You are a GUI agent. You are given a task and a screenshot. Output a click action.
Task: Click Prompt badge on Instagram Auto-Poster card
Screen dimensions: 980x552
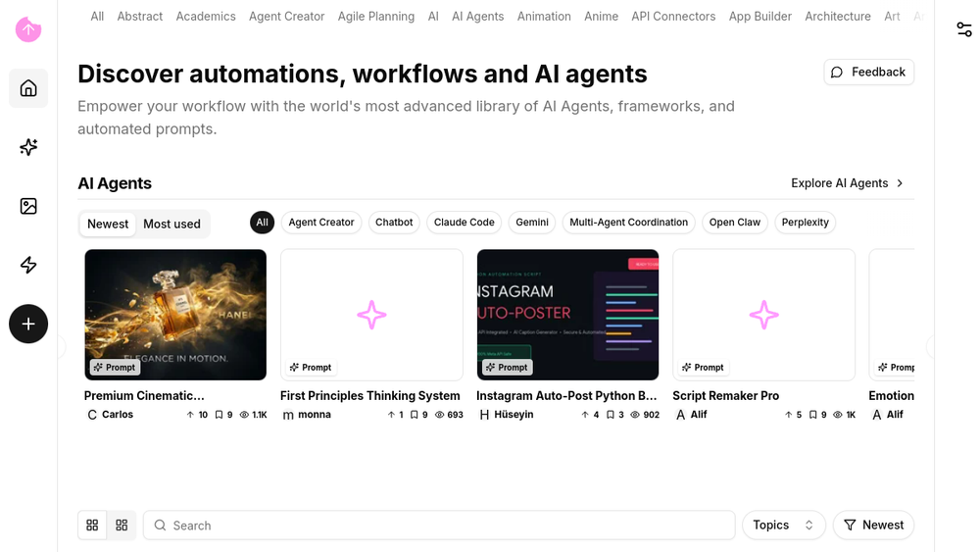coord(507,367)
